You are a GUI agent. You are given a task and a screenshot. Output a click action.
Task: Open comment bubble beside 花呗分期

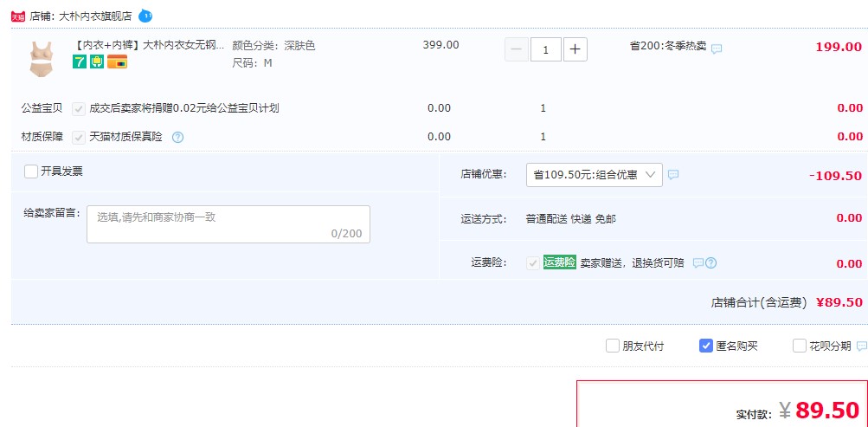click(862, 346)
